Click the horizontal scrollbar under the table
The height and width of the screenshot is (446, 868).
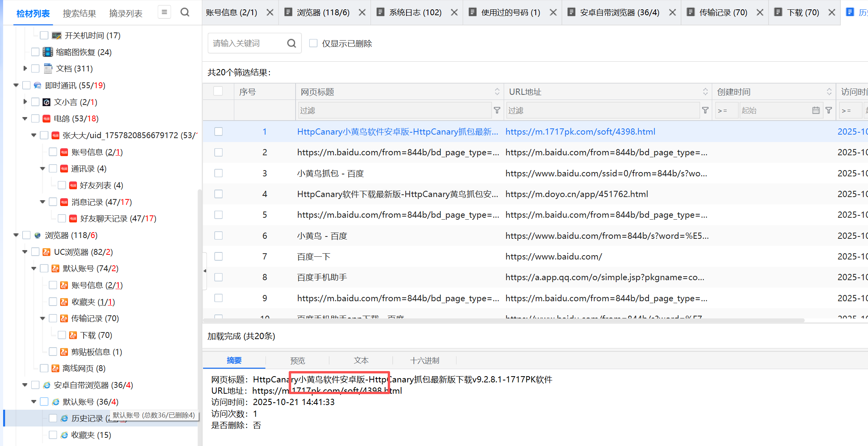504,320
